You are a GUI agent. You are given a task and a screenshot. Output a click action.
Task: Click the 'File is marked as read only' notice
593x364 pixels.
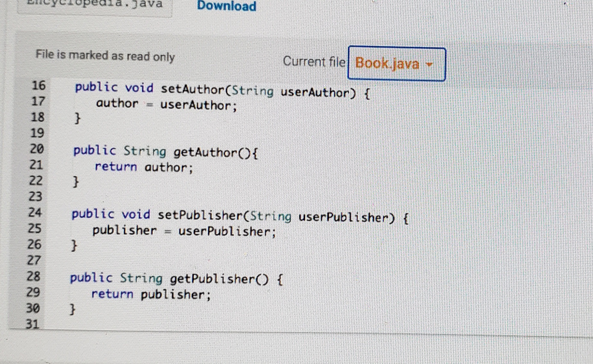click(105, 56)
